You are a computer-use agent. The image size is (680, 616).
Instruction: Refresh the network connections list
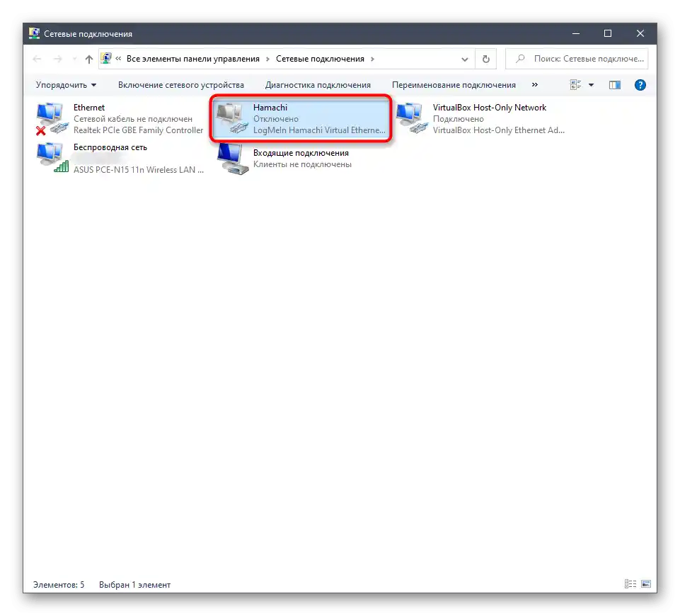coord(485,59)
